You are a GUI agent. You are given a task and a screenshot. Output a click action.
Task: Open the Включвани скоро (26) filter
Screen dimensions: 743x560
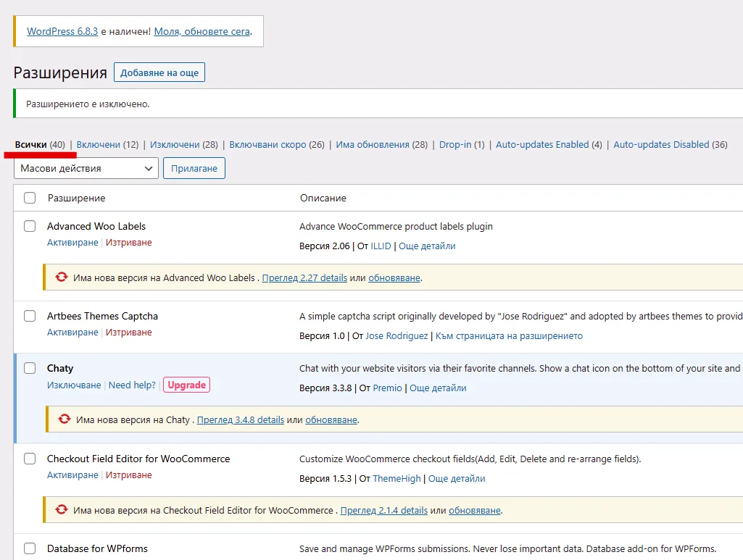[277, 144]
